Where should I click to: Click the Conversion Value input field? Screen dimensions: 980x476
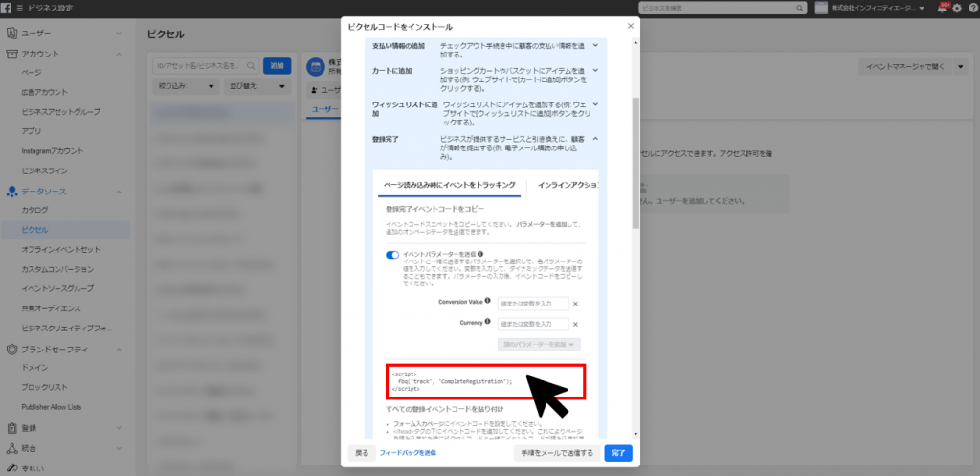533,304
